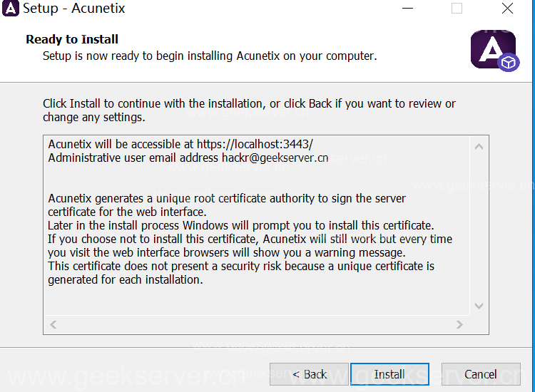Image resolution: width=535 pixels, height=392 pixels.
Task: Start installation with the Install button
Action: [389, 374]
